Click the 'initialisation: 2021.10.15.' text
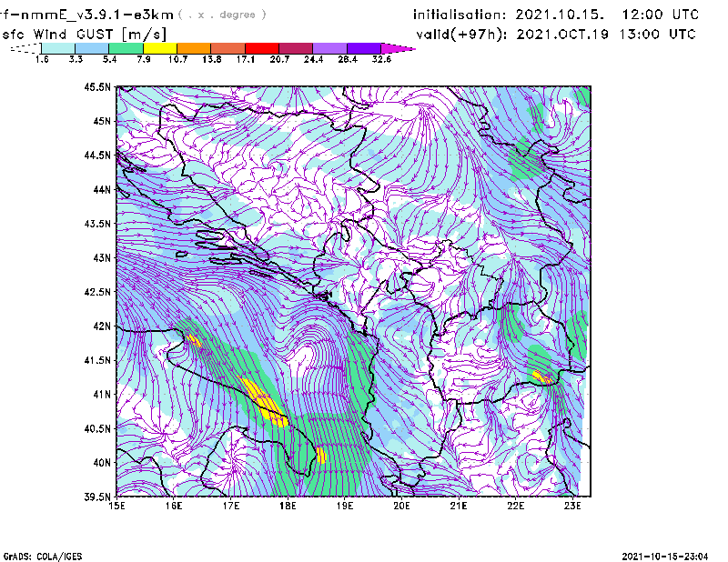 pos(509,15)
